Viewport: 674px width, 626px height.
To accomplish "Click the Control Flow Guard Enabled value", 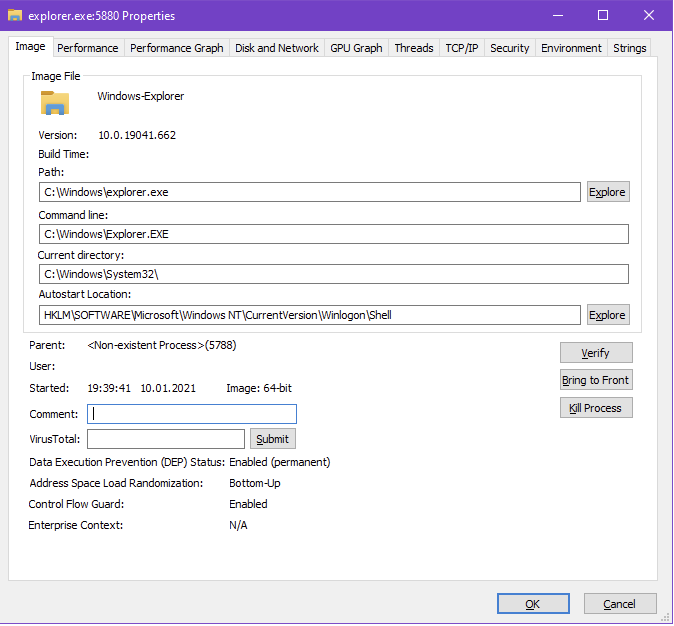I will click(x=248, y=504).
